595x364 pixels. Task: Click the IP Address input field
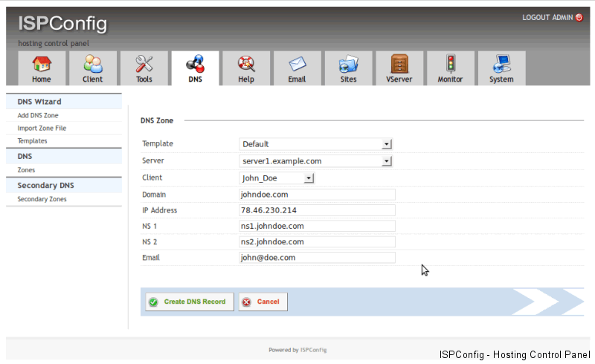pyautogui.click(x=317, y=210)
